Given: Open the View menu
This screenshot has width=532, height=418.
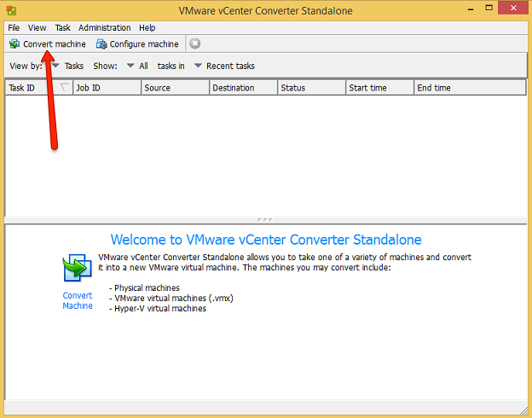Looking at the screenshot, I should (37, 28).
